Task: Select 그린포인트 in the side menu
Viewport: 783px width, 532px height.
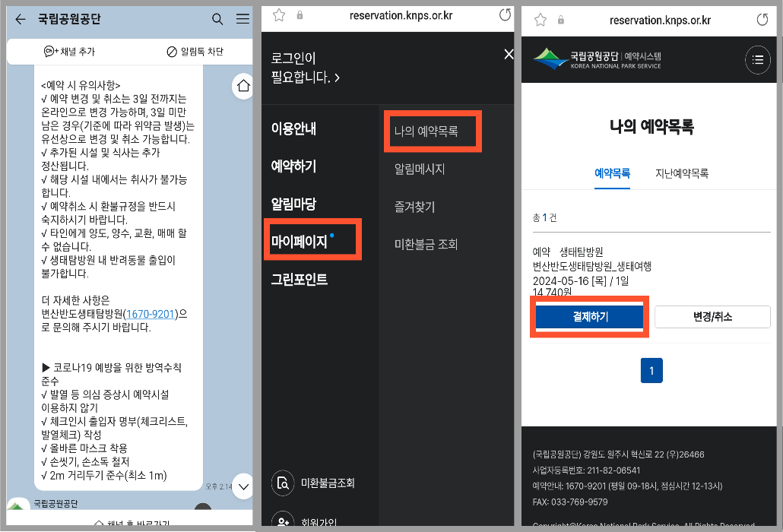Action: pos(299,280)
